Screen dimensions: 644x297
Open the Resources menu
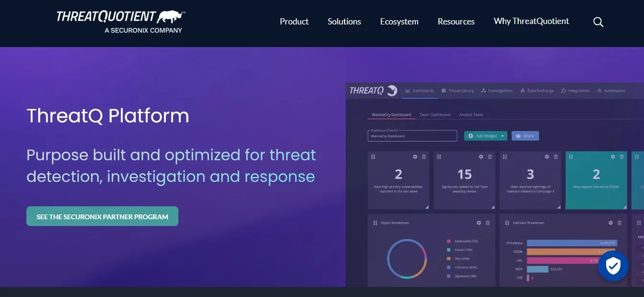point(456,22)
